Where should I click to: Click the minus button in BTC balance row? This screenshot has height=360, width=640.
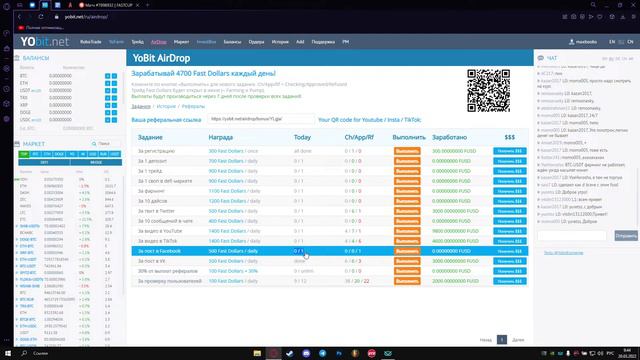coord(115,76)
